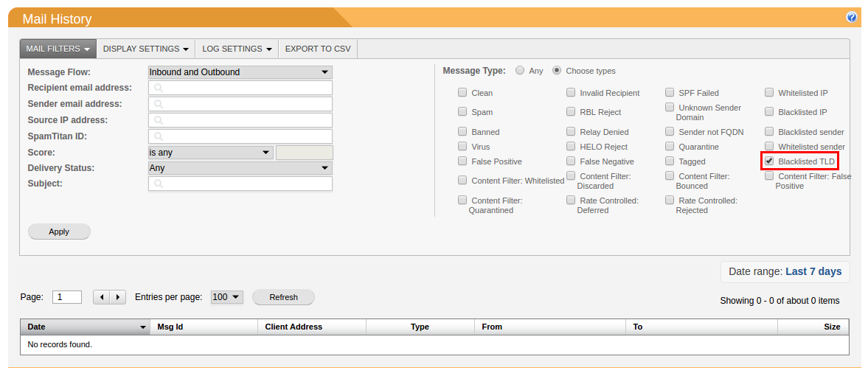Viewport: 868px width, 376px height.
Task: Click the Refresh button
Action: point(283,297)
